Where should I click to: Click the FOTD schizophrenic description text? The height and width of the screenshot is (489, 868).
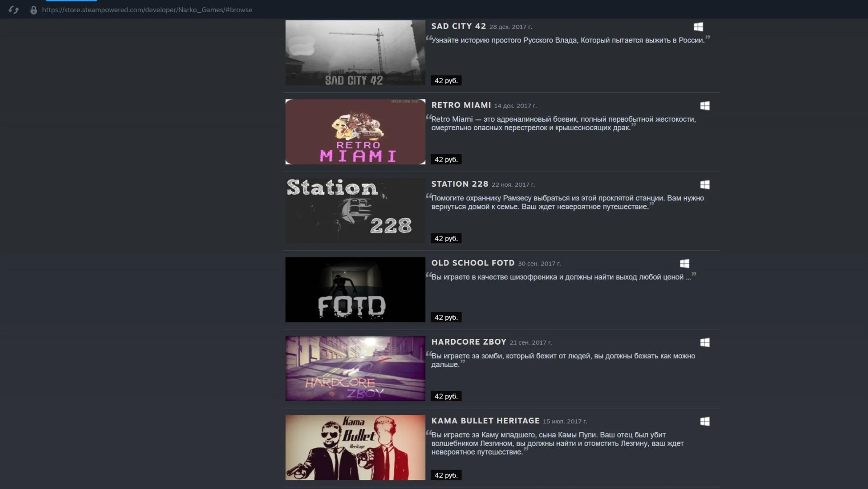tap(561, 277)
